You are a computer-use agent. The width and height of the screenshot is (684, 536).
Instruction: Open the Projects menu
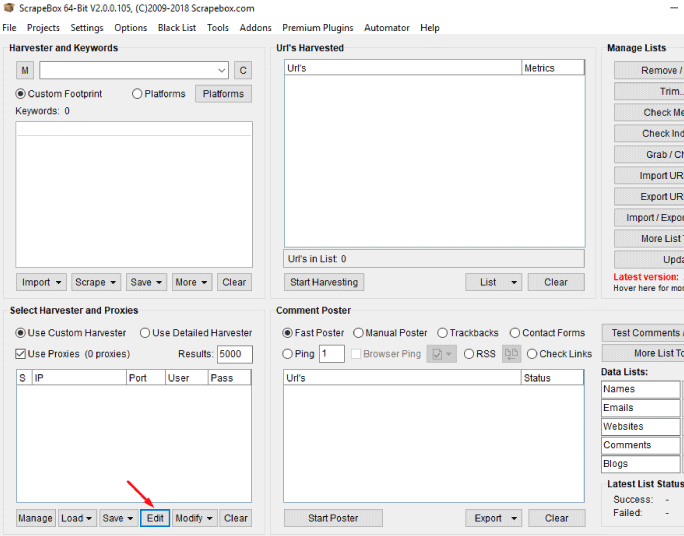click(x=43, y=28)
